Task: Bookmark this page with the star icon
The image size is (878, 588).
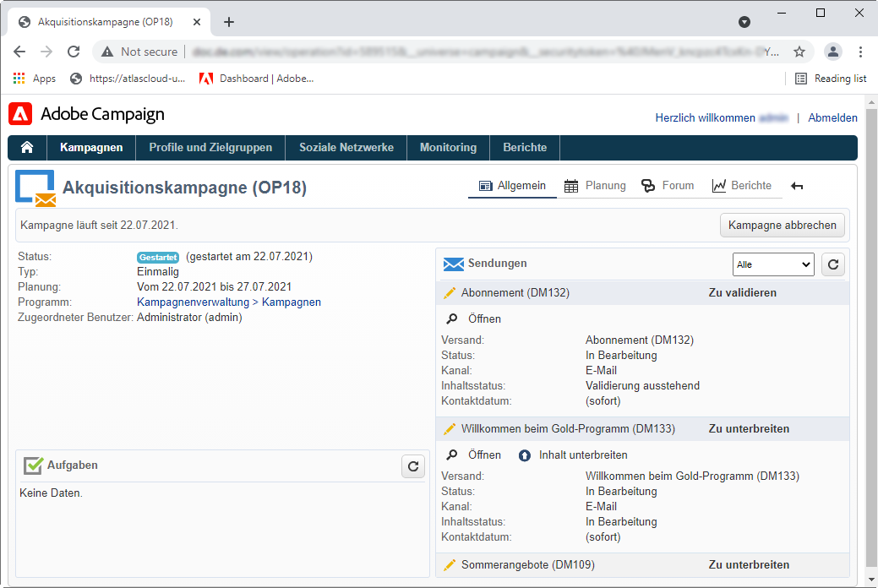Action: [799, 52]
